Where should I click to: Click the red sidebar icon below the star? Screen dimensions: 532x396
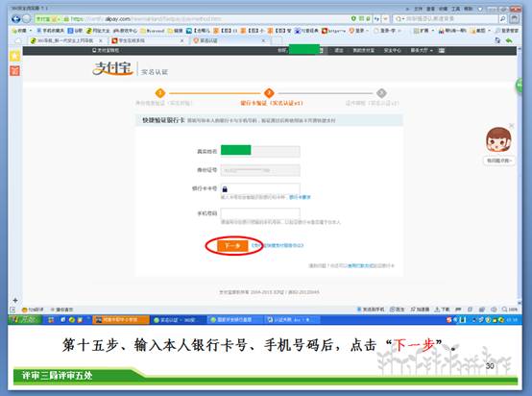[15, 70]
